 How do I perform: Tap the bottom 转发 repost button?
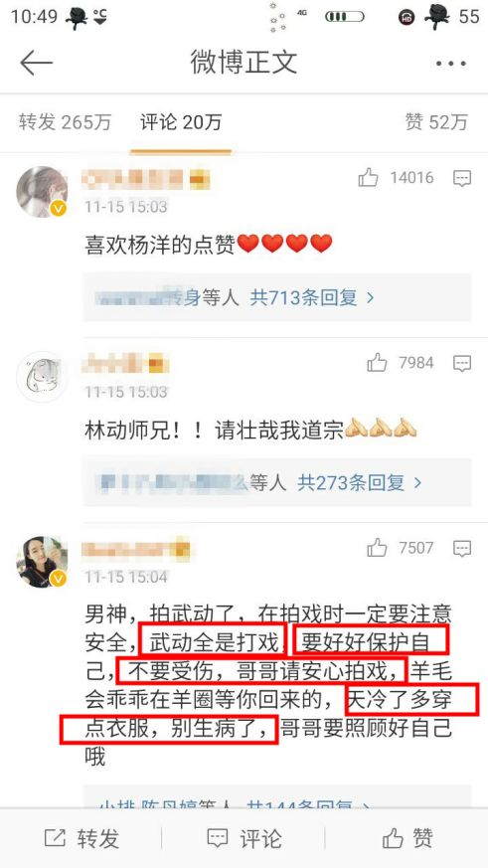(81, 838)
